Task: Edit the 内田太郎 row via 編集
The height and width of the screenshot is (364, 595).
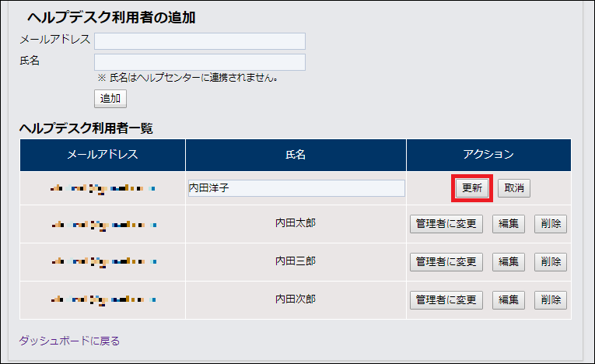Action: click(x=509, y=224)
